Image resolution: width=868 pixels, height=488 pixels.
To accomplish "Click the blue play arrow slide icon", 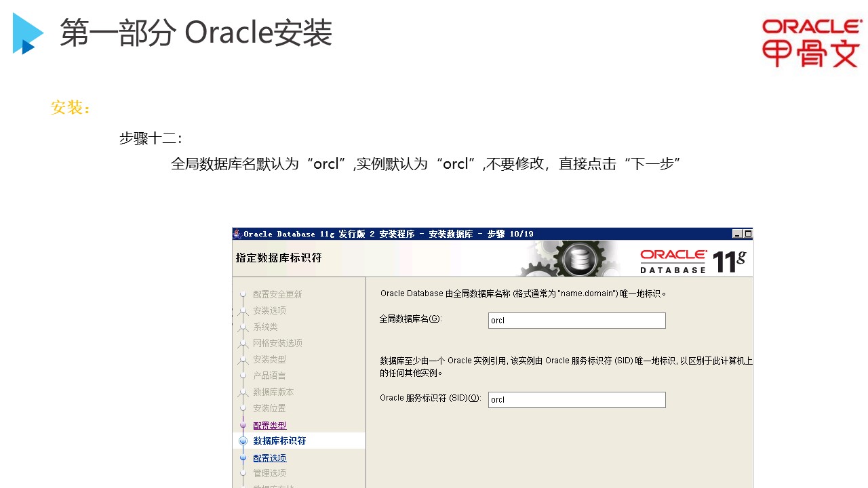I will [x=28, y=33].
